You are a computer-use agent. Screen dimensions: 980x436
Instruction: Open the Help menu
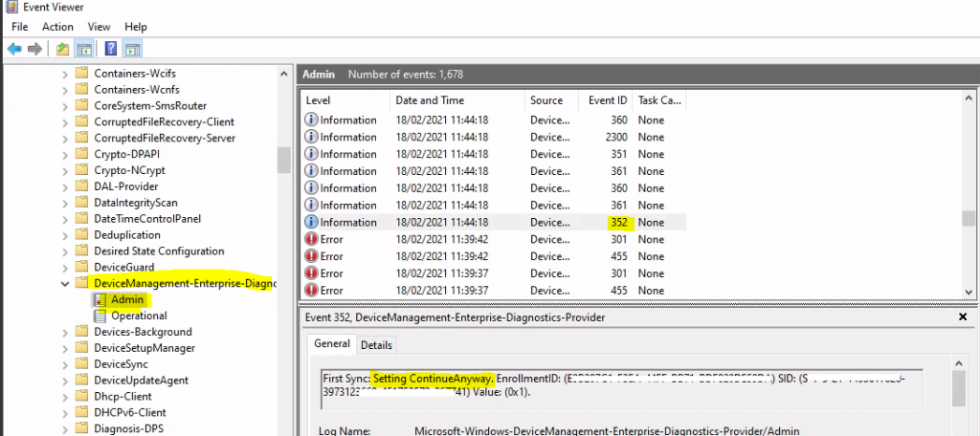click(136, 27)
